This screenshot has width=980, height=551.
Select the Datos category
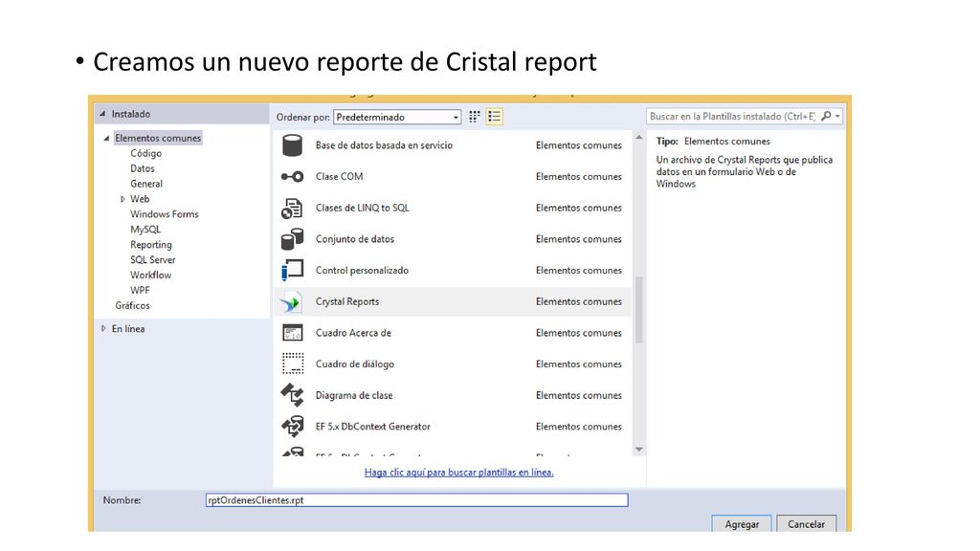[143, 168]
